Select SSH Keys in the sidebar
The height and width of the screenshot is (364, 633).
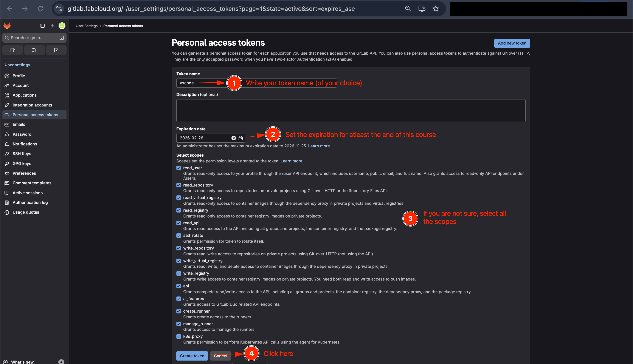[22, 154]
